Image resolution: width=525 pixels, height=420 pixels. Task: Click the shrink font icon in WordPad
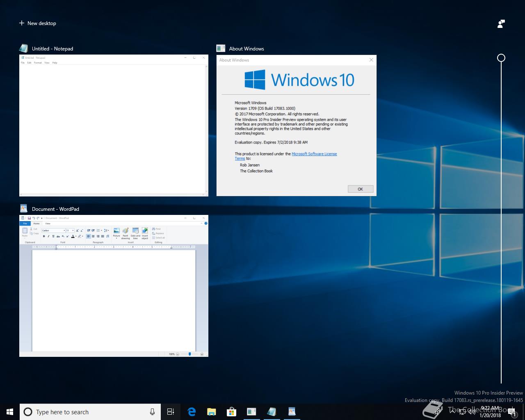[82, 231]
